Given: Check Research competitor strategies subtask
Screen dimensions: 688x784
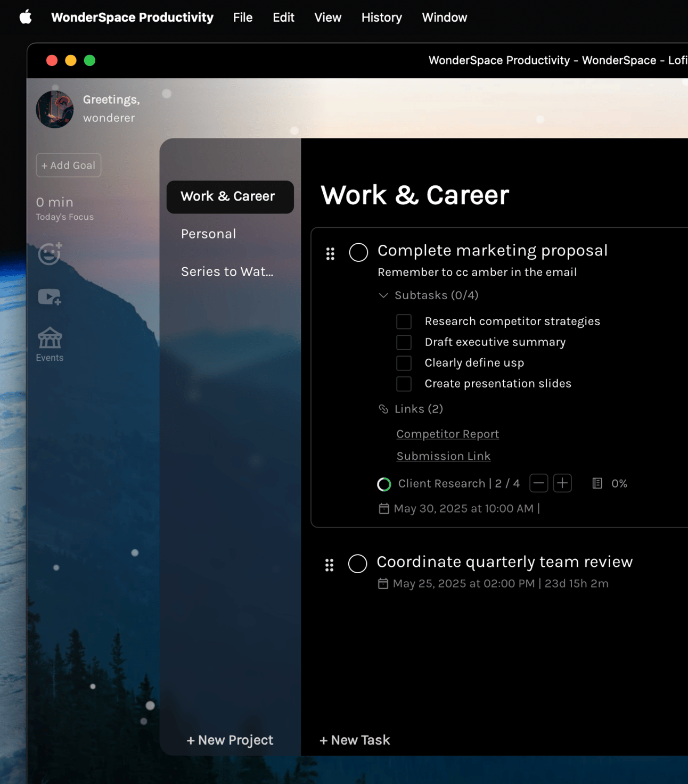Looking at the screenshot, I should (x=404, y=321).
